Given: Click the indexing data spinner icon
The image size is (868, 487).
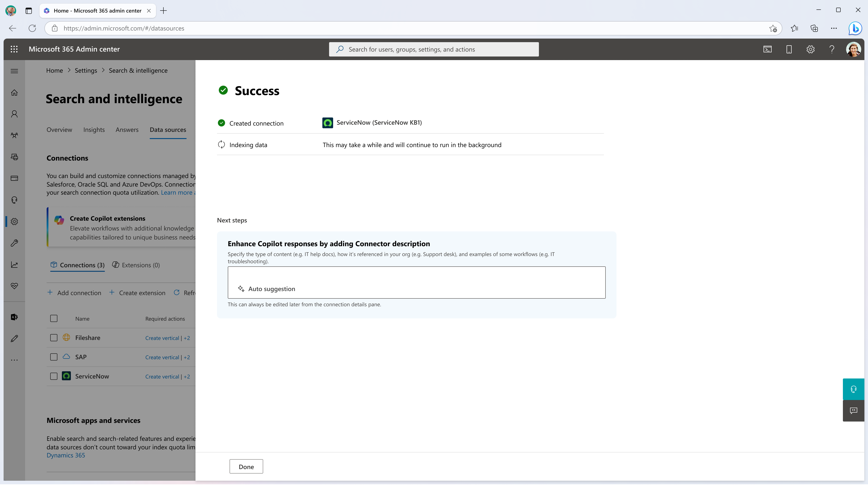Looking at the screenshot, I should [x=221, y=144].
